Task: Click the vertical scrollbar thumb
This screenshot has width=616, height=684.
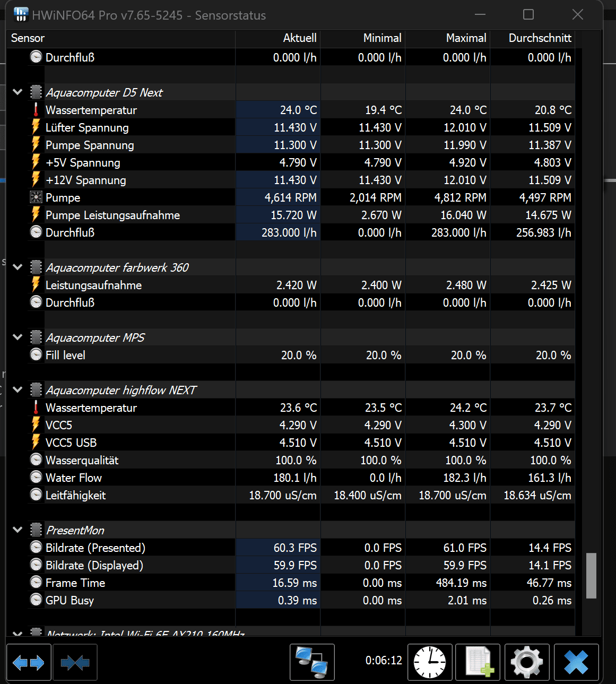Action: point(591,576)
